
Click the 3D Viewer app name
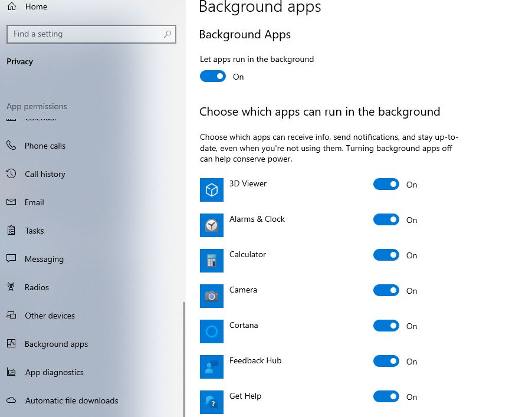tap(248, 183)
